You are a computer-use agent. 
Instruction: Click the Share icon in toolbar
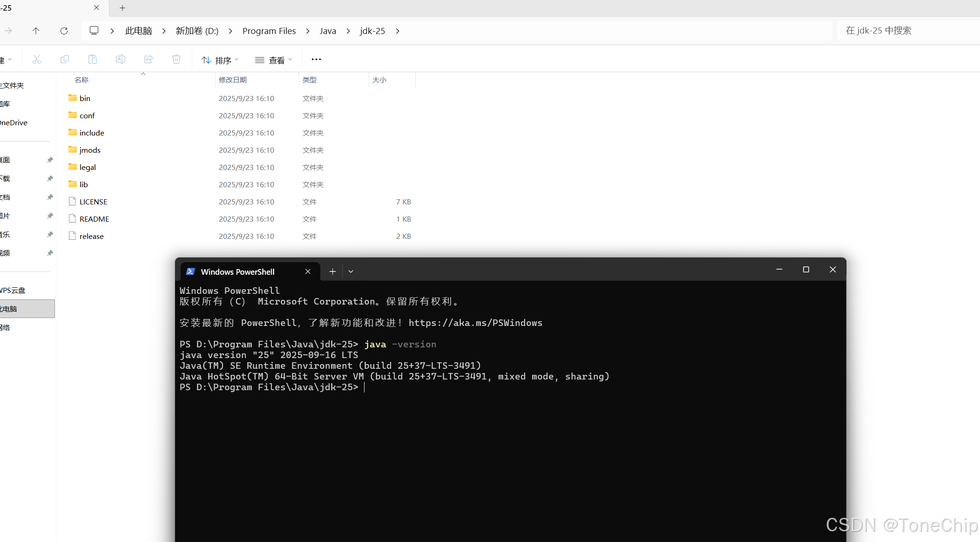[149, 59]
